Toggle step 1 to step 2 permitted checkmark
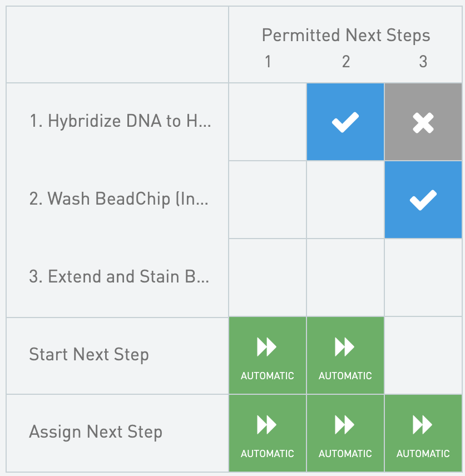The height and width of the screenshot is (476, 465). point(345,122)
